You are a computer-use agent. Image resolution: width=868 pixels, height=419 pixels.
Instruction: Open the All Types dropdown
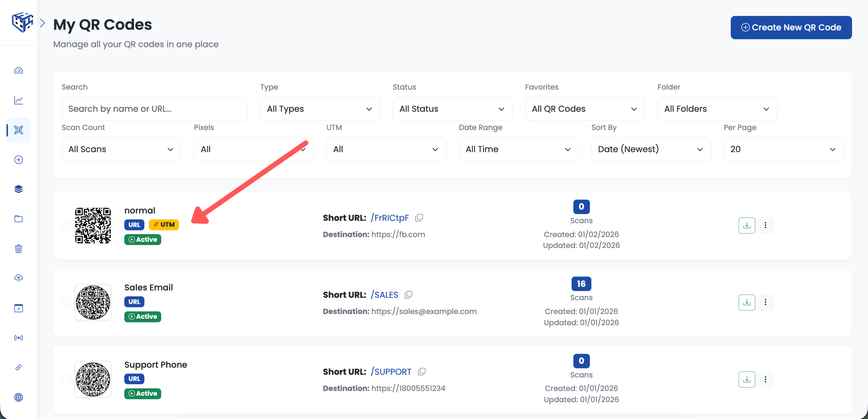pos(320,109)
